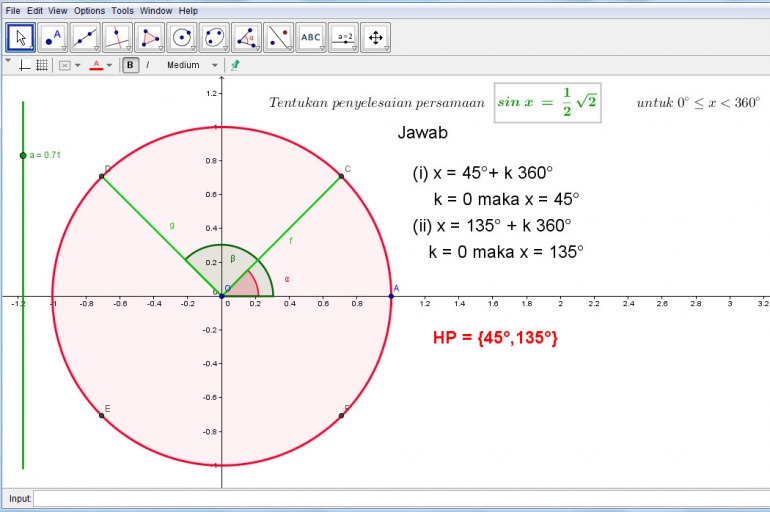Toggle the axes display icon
This screenshot has width=770, height=512.
point(25,65)
